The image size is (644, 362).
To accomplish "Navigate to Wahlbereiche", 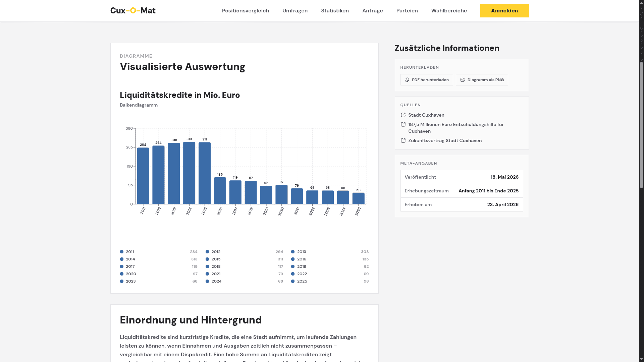I will tap(449, 11).
